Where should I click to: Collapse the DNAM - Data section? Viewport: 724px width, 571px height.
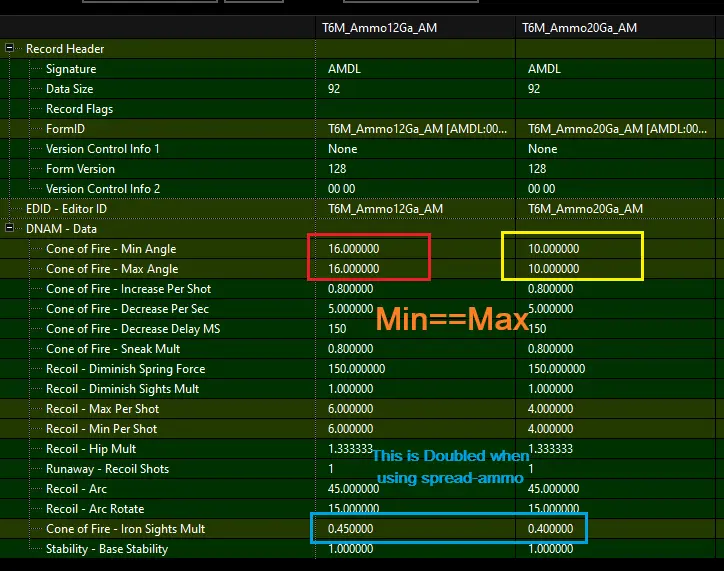tap(9, 228)
